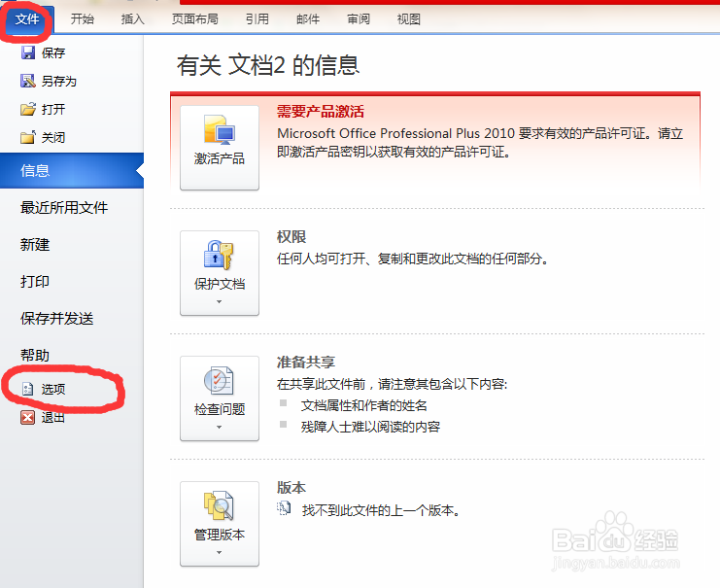Click text 在共享此文件前，请注意其包含以下内容
The height and width of the screenshot is (588, 720).
pos(392,384)
